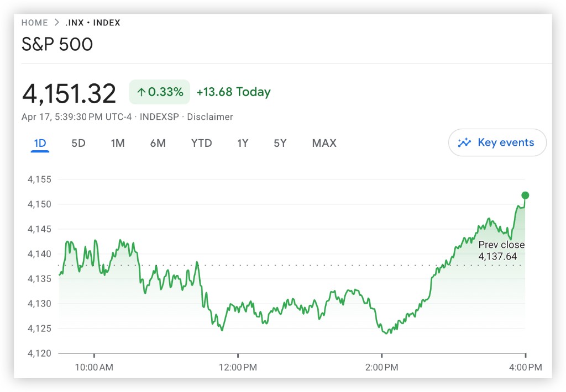
Task: Click the breadcrumb chevron after HOME
Action: tap(56, 23)
